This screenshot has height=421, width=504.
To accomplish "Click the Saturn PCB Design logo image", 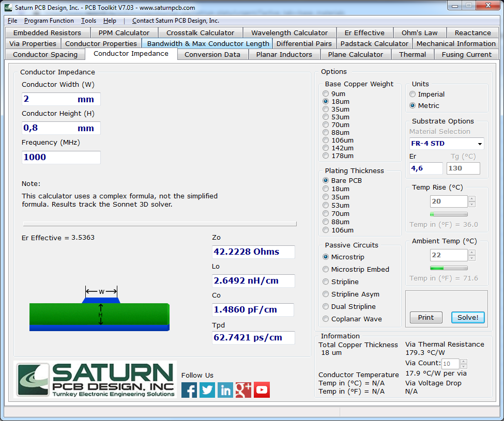I will pyautogui.click(x=95, y=380).
